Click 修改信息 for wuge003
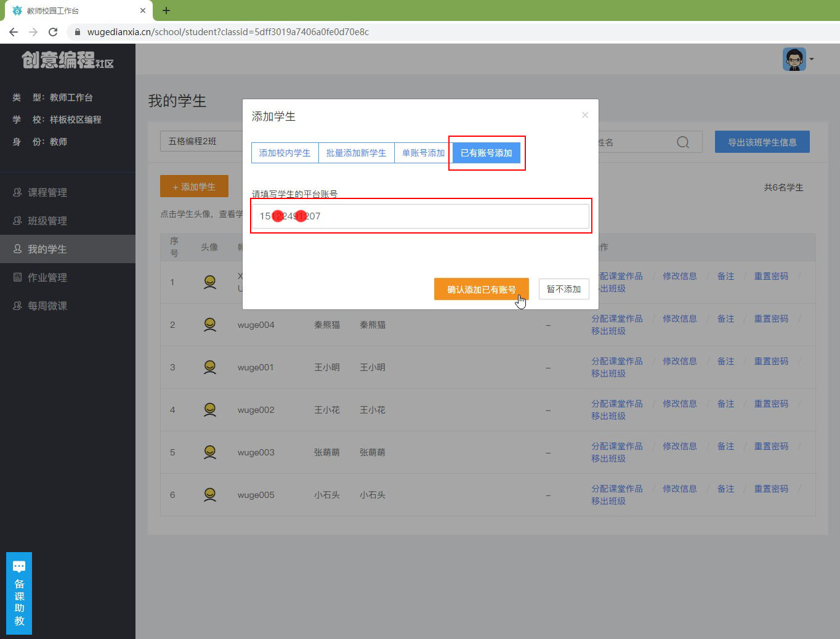 680,446
